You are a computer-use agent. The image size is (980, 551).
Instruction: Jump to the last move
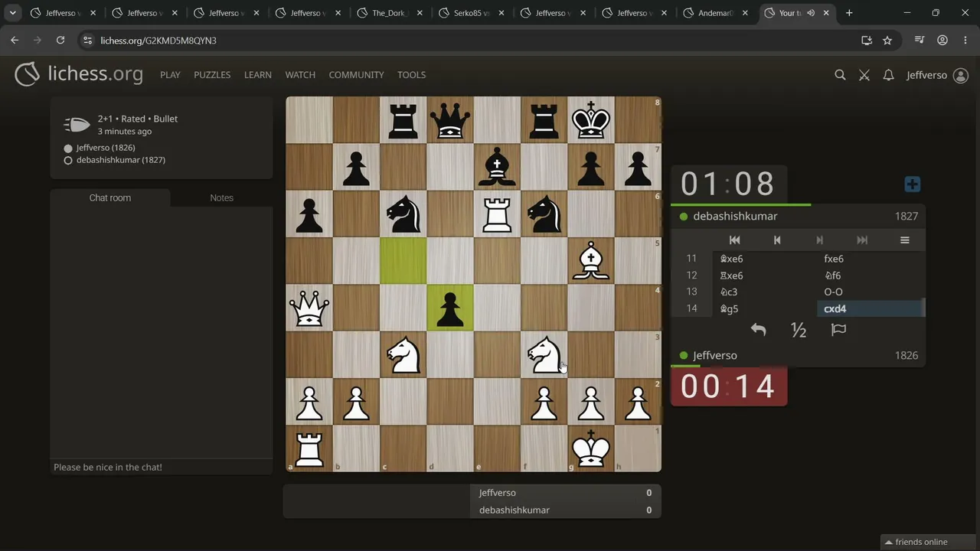[x=862, y=240]
